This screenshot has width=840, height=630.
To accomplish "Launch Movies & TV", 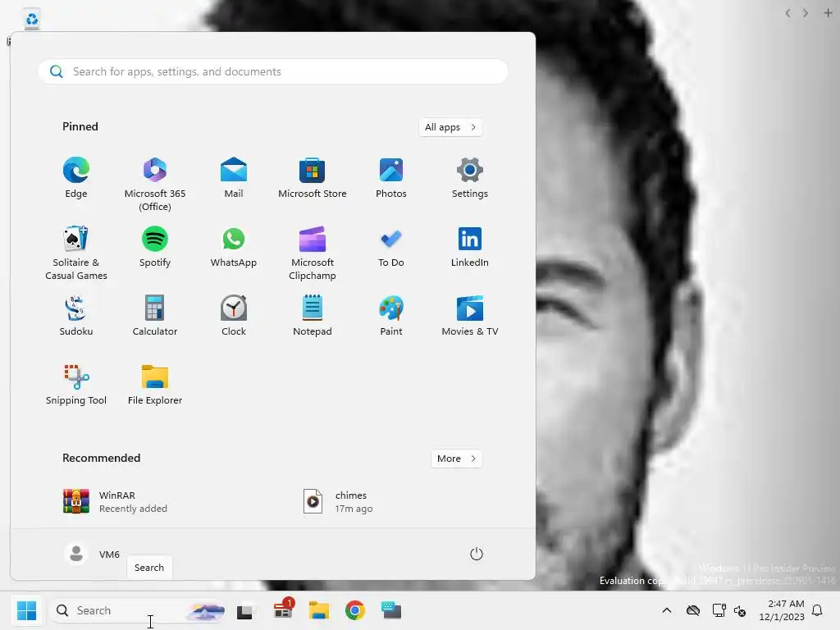I will pyautogui.click(x=470, y=316).
